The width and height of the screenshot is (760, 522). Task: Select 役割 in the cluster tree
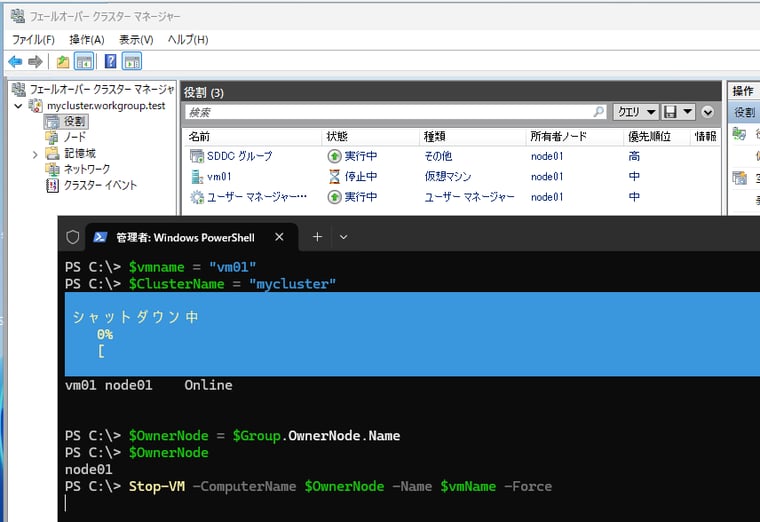coord(74,121)
